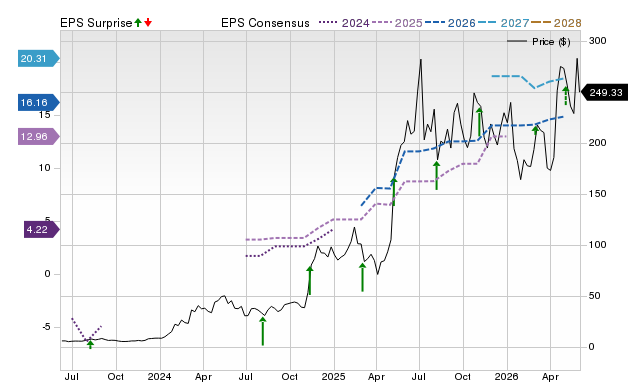The width and height of the screenshot is (640, 382).
Task: Click the 20.31 EPS value tag
Action: pyautogui.click(x=38, y=59)
